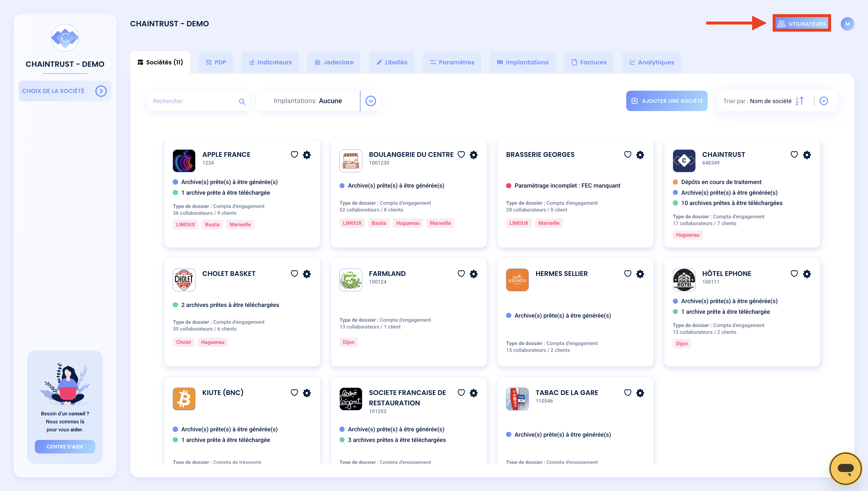Screen dimensions: 868x491
Task: Click "Paramètrage incomplet : FEC manquant" status
Action: click(567, 186)
